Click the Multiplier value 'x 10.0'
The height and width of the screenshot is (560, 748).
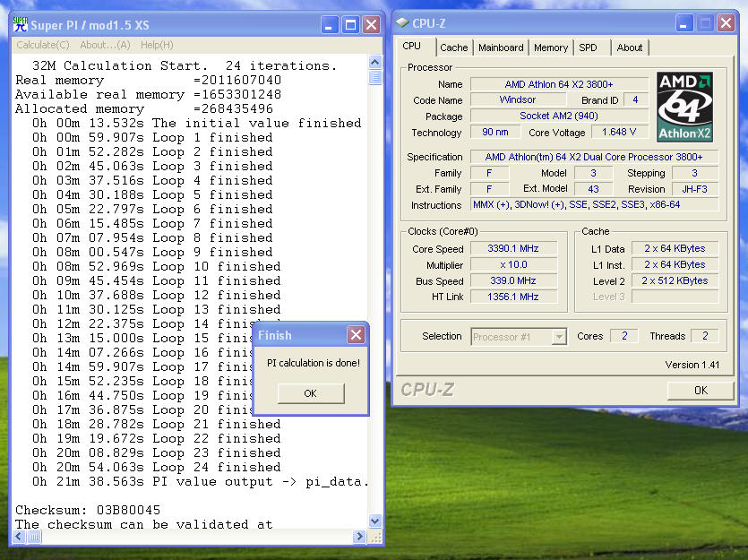(x=513, y=264)
